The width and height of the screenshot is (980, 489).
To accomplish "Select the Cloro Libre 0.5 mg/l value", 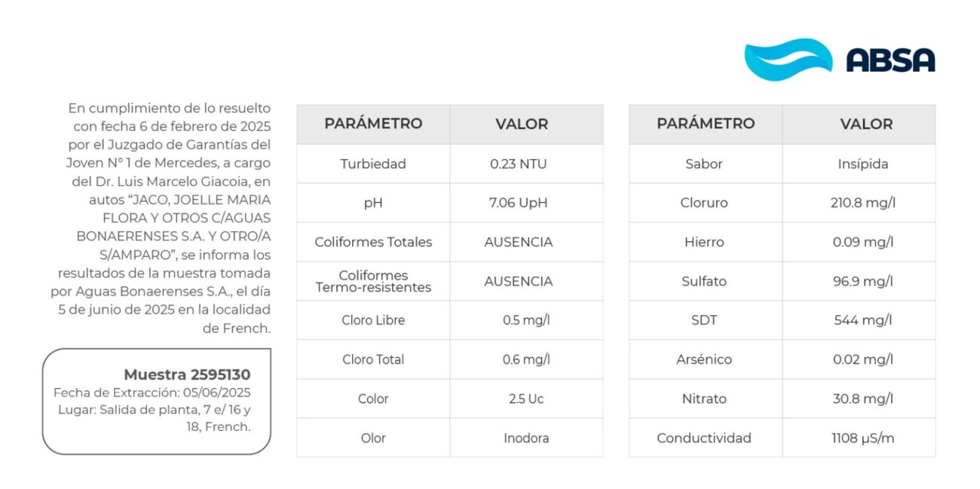I will (x=526, y=320).
